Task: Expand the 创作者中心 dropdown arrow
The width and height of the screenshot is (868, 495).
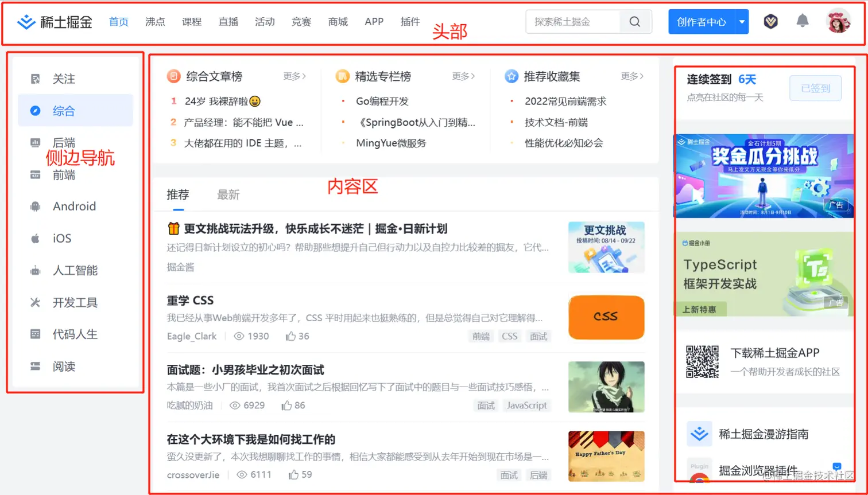Action: 742,22
